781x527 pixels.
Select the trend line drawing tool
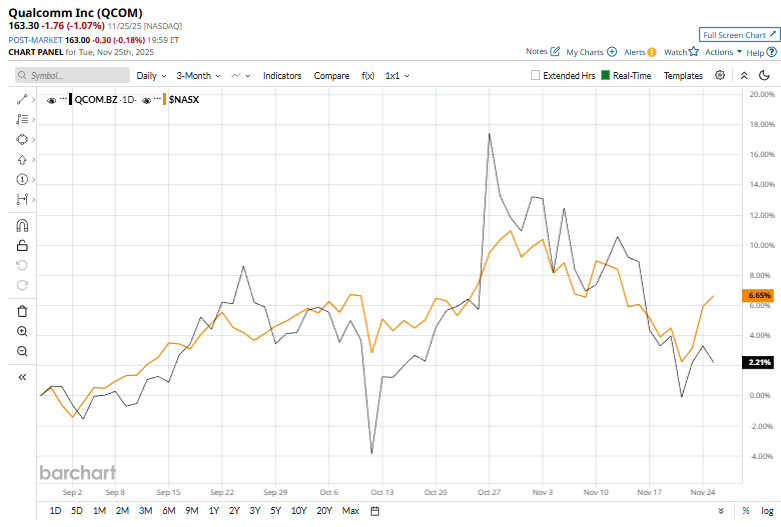pos(22,100)
